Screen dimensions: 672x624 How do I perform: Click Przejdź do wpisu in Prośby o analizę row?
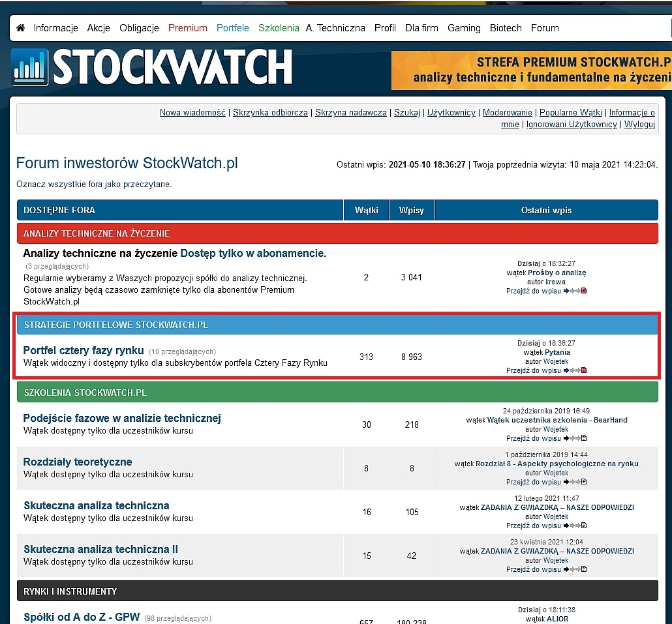coord(534,291)
